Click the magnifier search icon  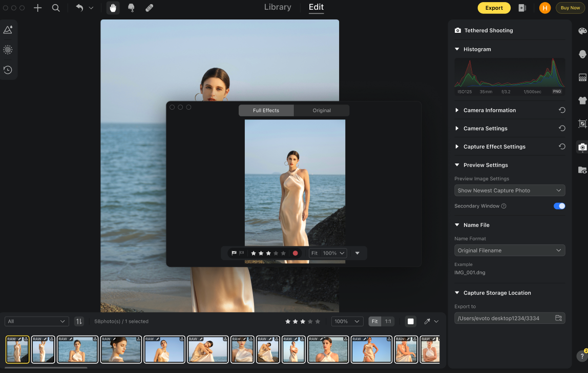56,8
